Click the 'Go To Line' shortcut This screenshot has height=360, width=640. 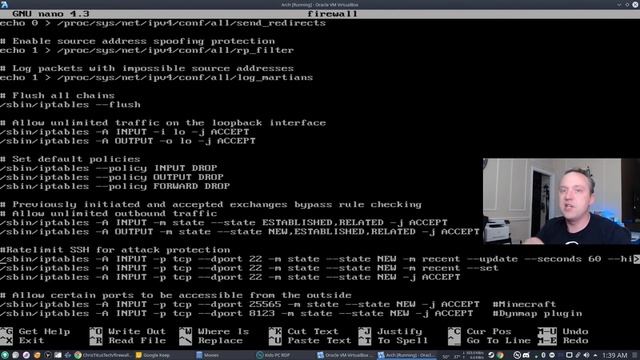499,340
